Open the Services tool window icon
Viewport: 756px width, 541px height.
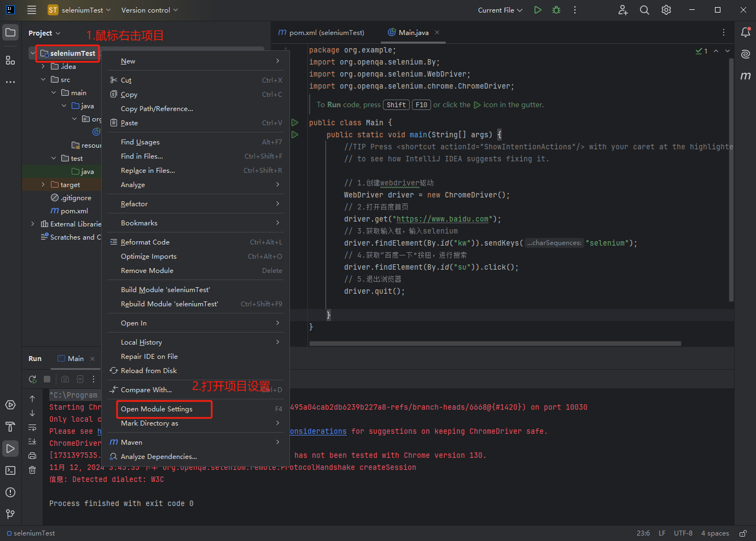(x=10, y=405)
